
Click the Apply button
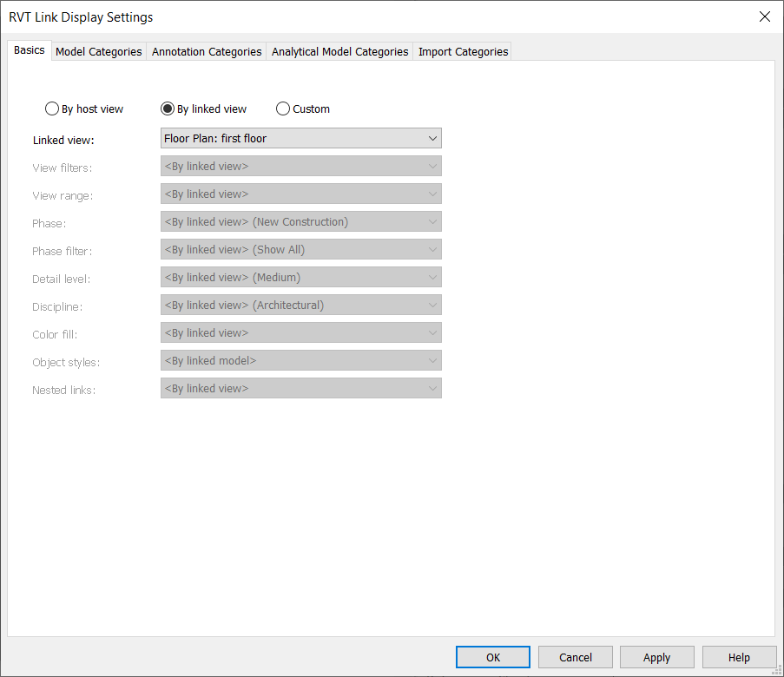pyautogui.click(x=657, y=657)
